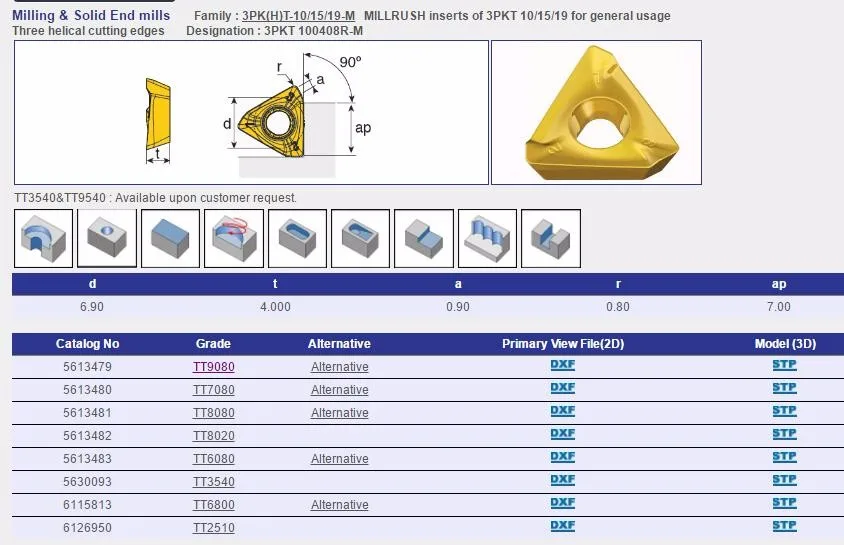This screenshot has height=545, width=844.
Task: Download STP 3D model for catalog 5613483
Action: coord(784,457)
